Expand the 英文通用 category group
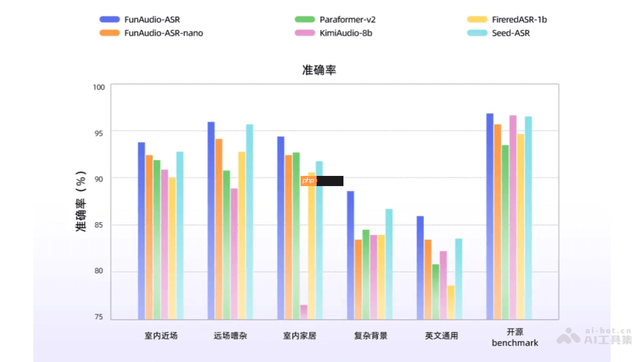The height and width of the screenshot is (362, 644). 440,335
